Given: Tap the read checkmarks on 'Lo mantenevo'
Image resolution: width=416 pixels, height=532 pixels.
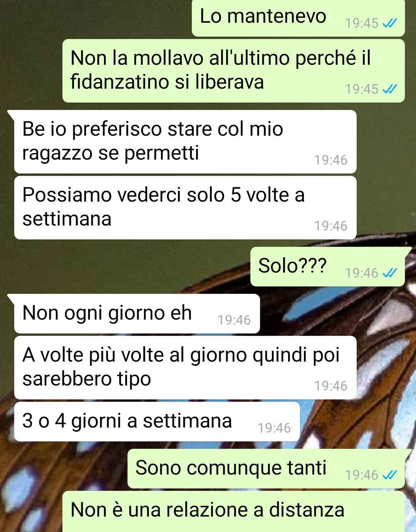Looking at the screenshot, I should pyautogui.click(x=389, y=24).
